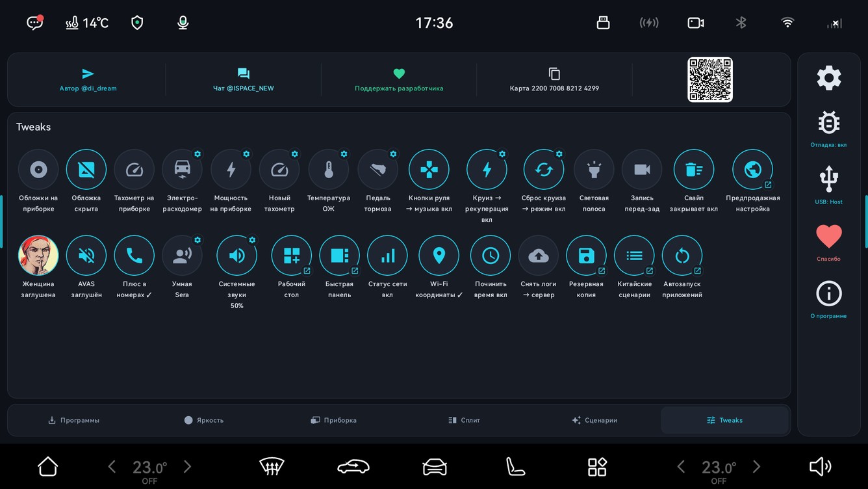The image size is (868, 489).
Task: Tap the volume speaker icon in bottom bar
Action: click(820, 466)
